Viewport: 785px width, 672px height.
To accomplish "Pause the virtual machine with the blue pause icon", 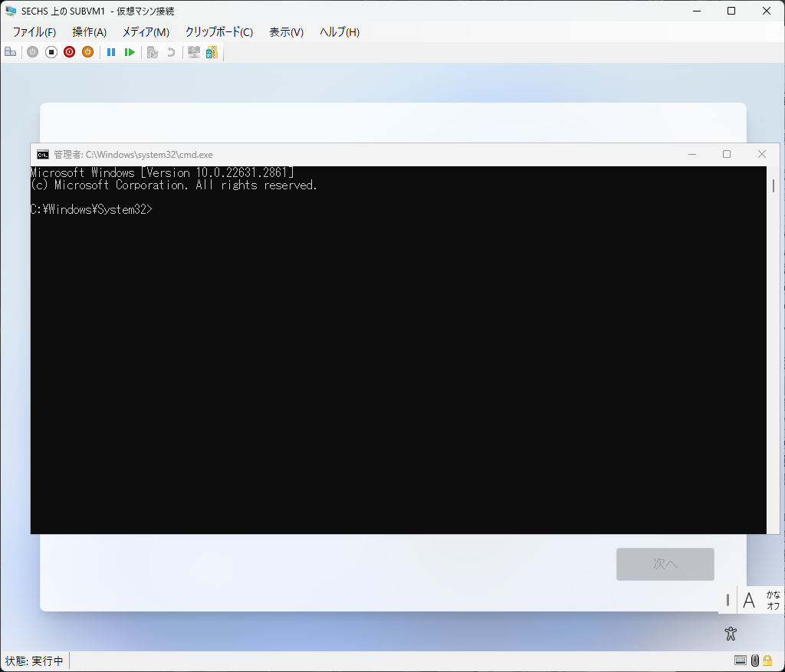I will [x=111, y=52].
